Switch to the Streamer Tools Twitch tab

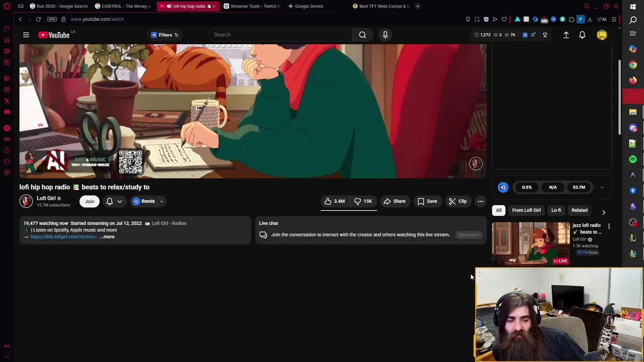pos(252,6)
